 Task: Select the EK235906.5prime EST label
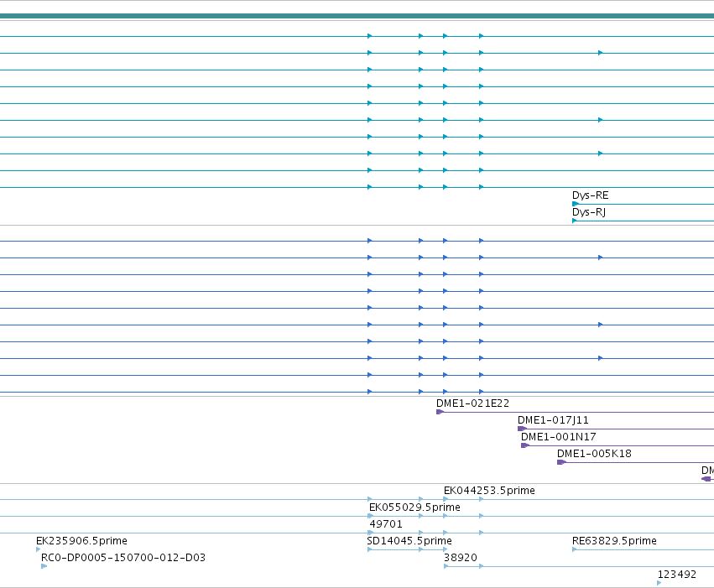click(81, 541)
